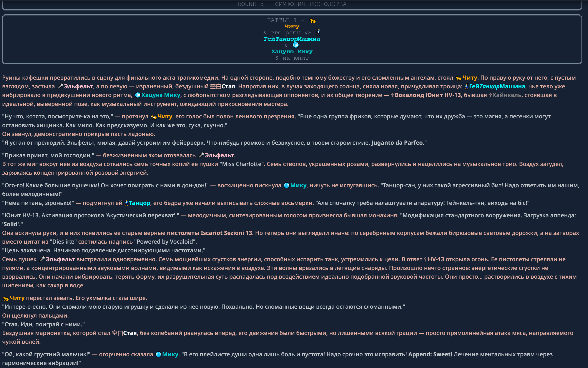Click 'Читу' before 'его голос был полон'
Viewport: 588px width, 368px height.
coord(165,116)
